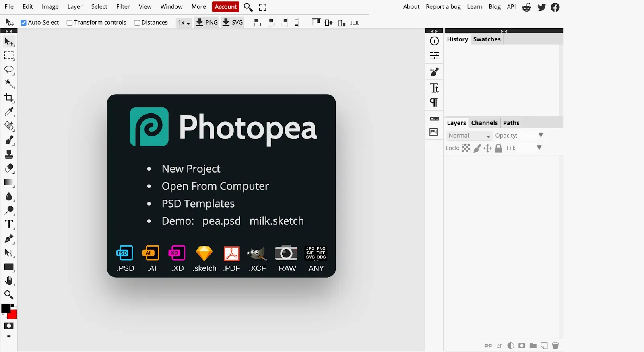
Task: Enable the Distances checkbox
Action: [137, 23]
